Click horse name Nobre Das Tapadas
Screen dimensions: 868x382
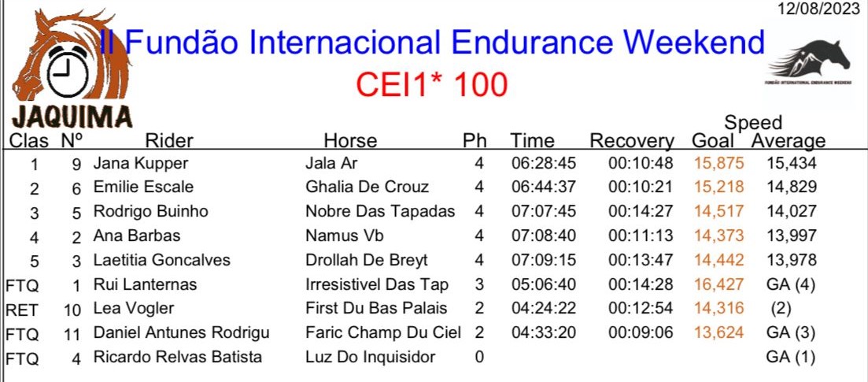(380, 211)
